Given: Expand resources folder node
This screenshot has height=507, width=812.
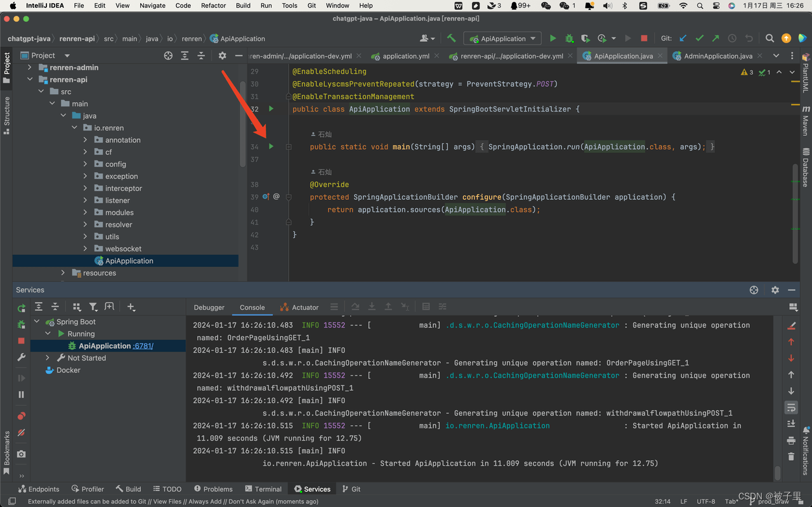Looking at the screenshot, I should tap(63, 273).
